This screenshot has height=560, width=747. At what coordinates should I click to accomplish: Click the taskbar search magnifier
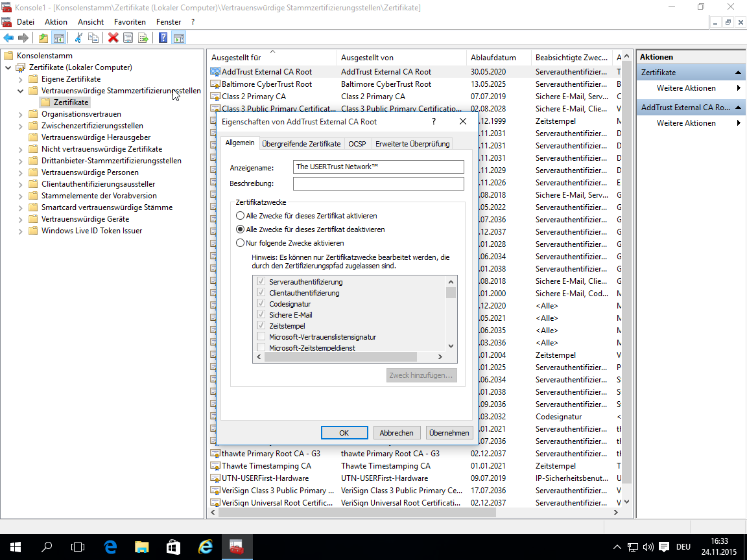point(47,547)
